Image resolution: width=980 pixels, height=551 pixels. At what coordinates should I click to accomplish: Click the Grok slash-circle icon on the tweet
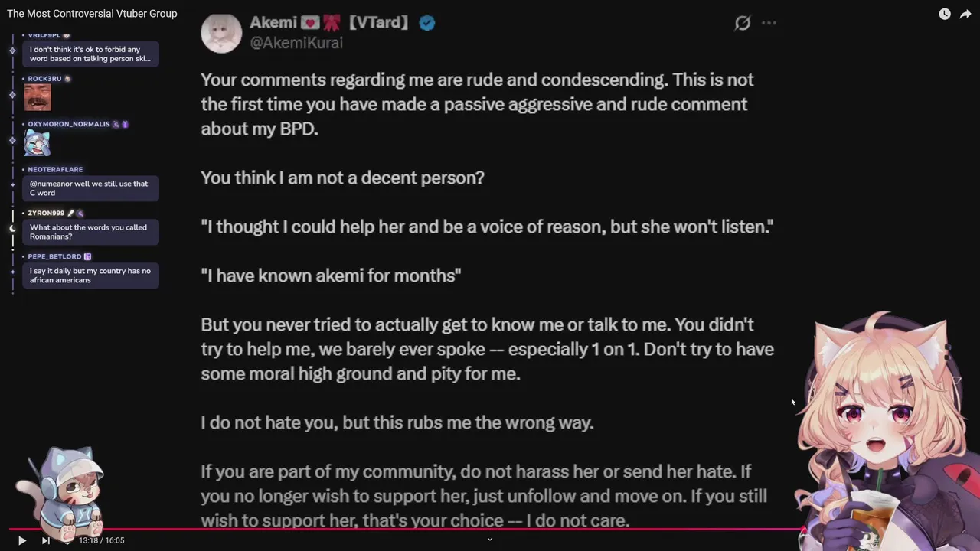click(743, 23)
